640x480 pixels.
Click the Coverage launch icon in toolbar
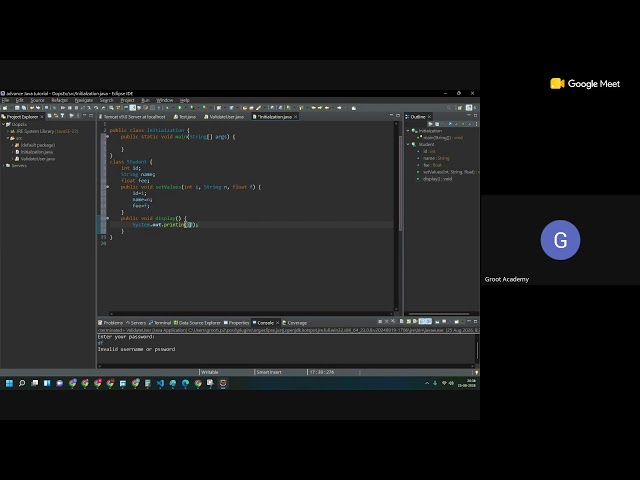pyautogui.click(x=192, y=108)
